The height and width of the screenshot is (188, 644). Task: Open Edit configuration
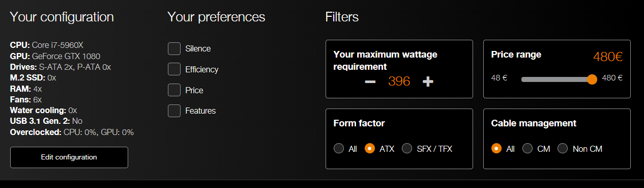tap(69, 157)
